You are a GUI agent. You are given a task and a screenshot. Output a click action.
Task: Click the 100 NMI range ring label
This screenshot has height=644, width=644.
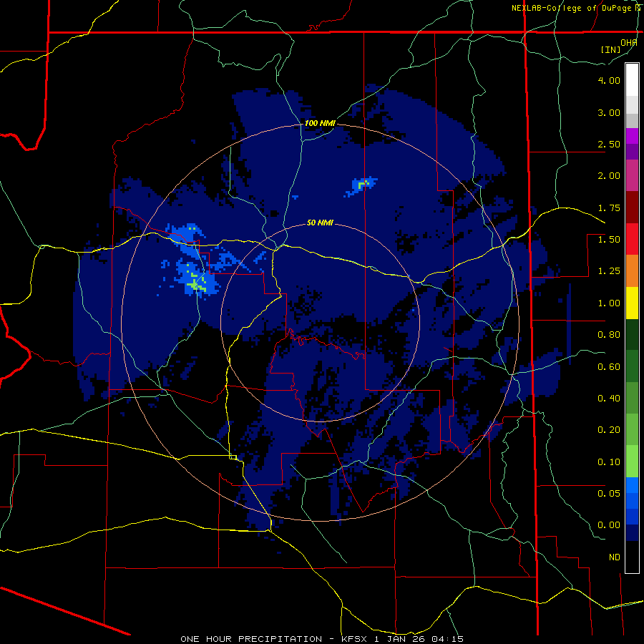click(320, 123)
